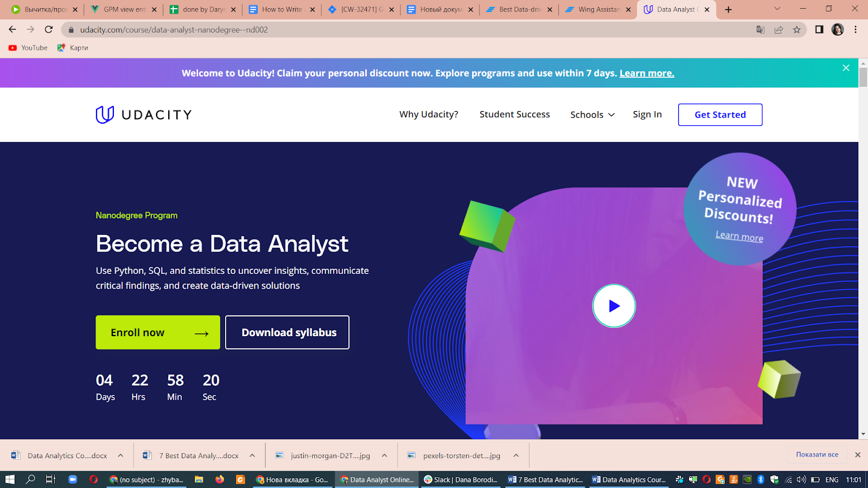Click the browser forward arrow
Viewport: 868px width, 488px height.
pos(30,29)
